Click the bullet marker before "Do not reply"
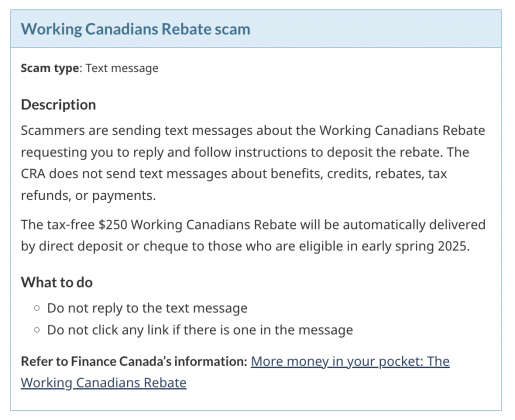This screenshot has height=420, width=515. tap(37, 308)
